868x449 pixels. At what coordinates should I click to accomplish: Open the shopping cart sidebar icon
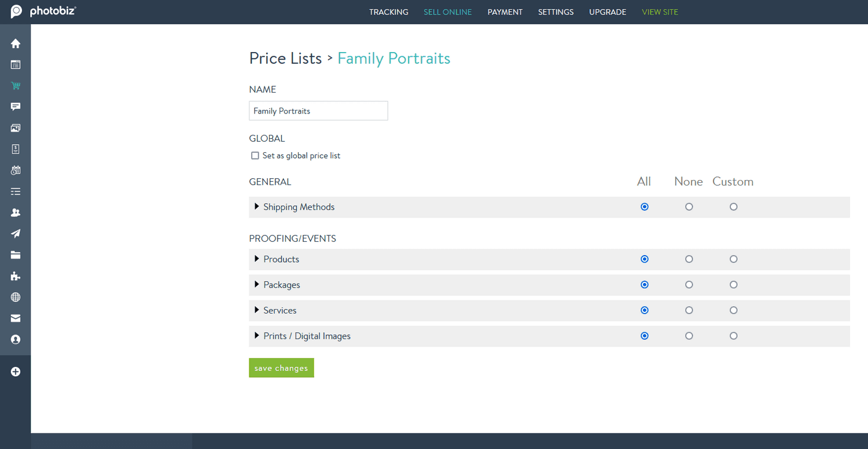(16, 86)
